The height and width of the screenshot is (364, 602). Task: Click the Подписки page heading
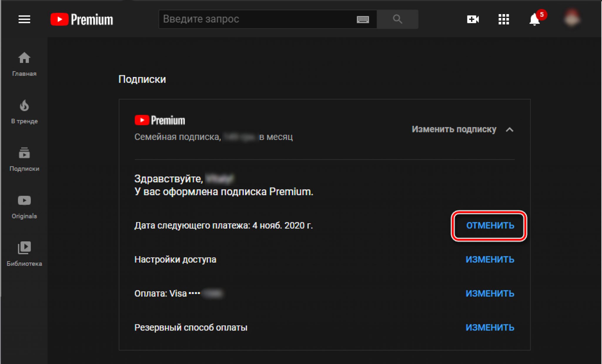[x=142, y=79]
